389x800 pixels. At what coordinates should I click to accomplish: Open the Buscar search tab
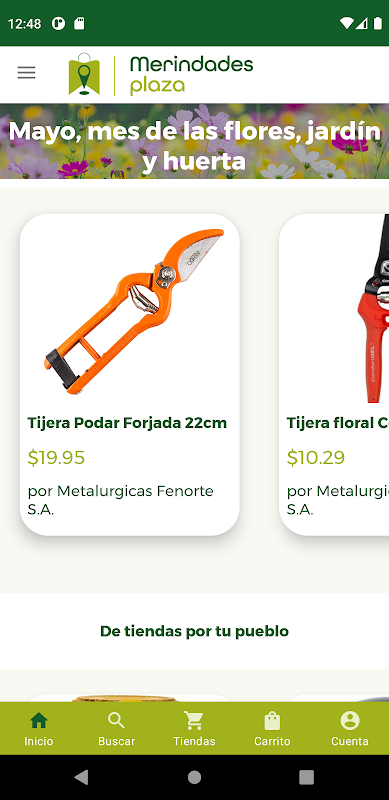click(116, 729)
